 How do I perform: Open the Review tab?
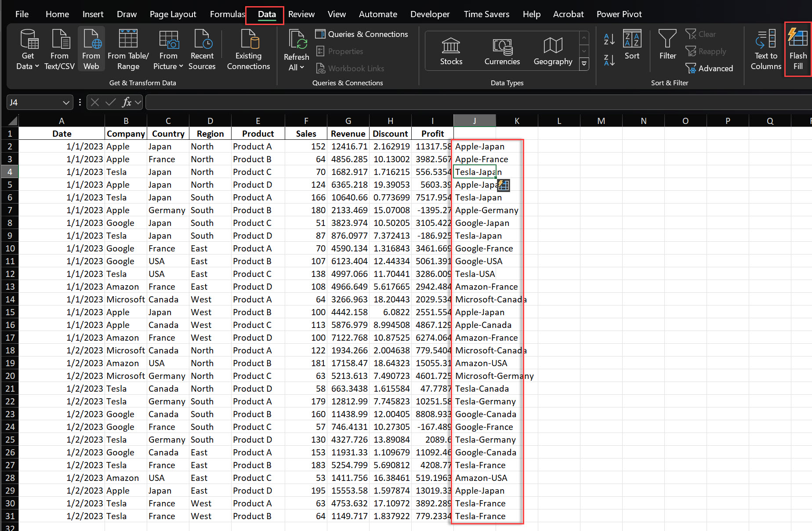[301, 14]
